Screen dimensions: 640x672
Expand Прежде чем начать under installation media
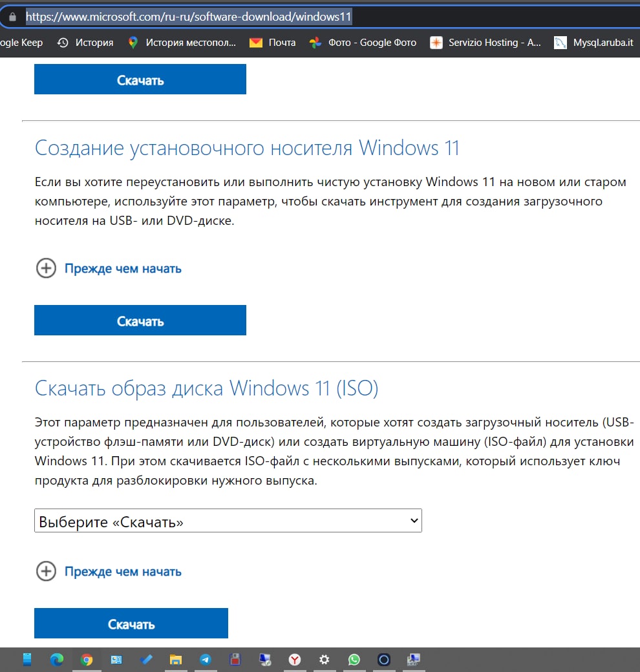click(123, 269)
